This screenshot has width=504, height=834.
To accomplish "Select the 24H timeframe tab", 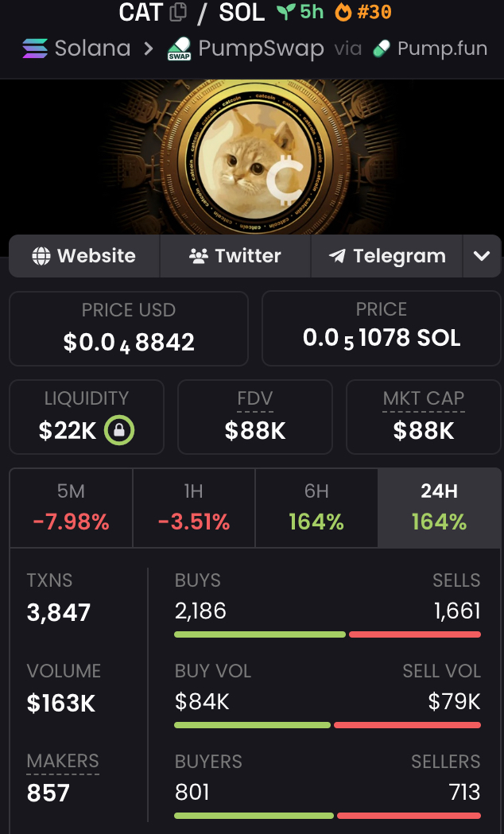I will click(x=439, y=508).
